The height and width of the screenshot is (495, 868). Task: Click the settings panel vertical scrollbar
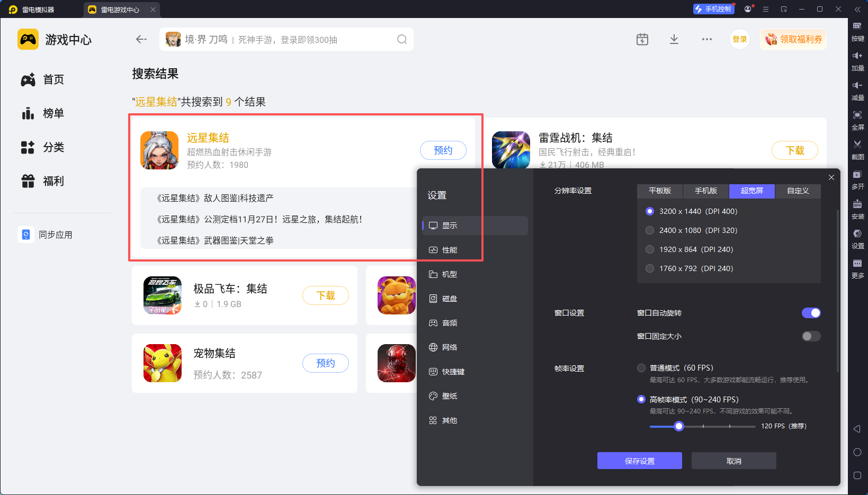tap(837, 291)
